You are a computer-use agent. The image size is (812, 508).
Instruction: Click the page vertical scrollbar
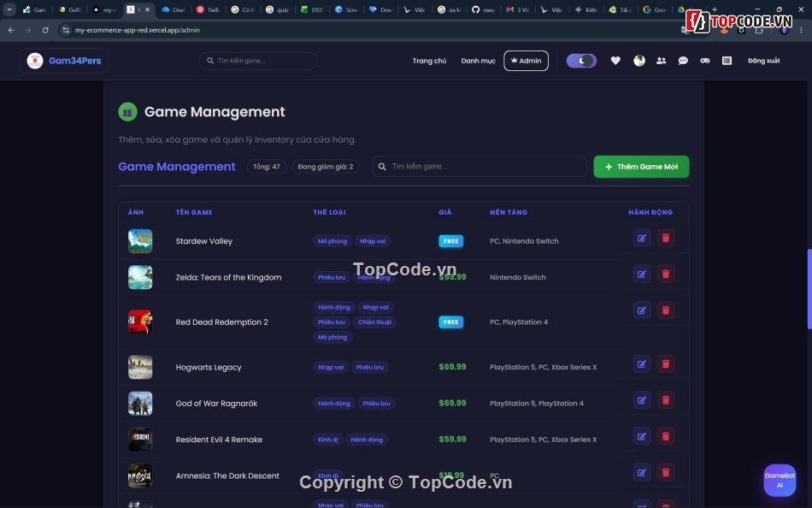[809, 289]
